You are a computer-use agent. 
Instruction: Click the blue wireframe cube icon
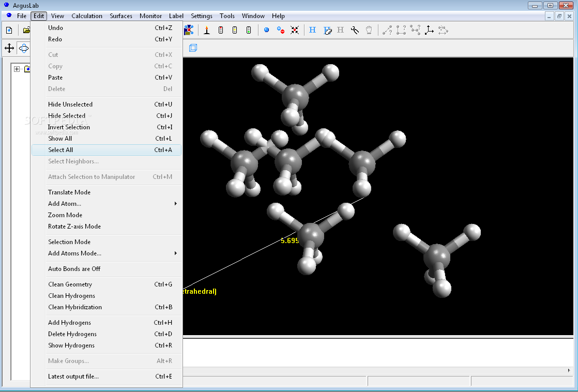pos(193,48)
